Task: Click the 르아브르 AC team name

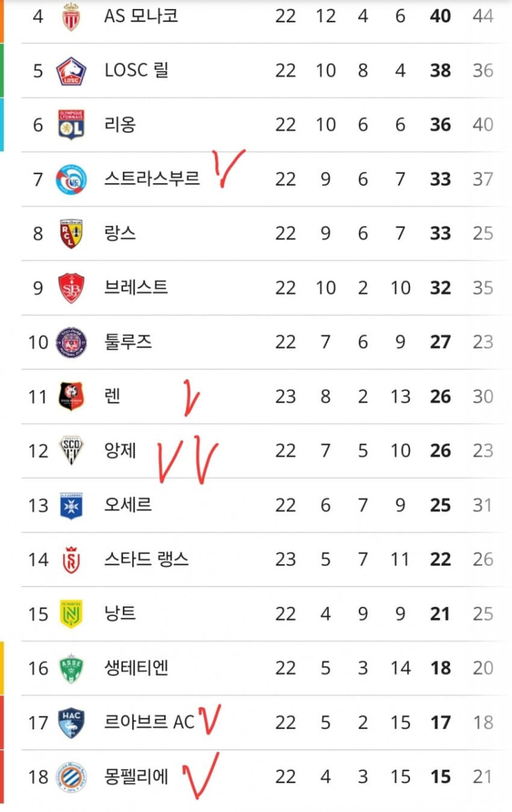Action: pos(149,722)
